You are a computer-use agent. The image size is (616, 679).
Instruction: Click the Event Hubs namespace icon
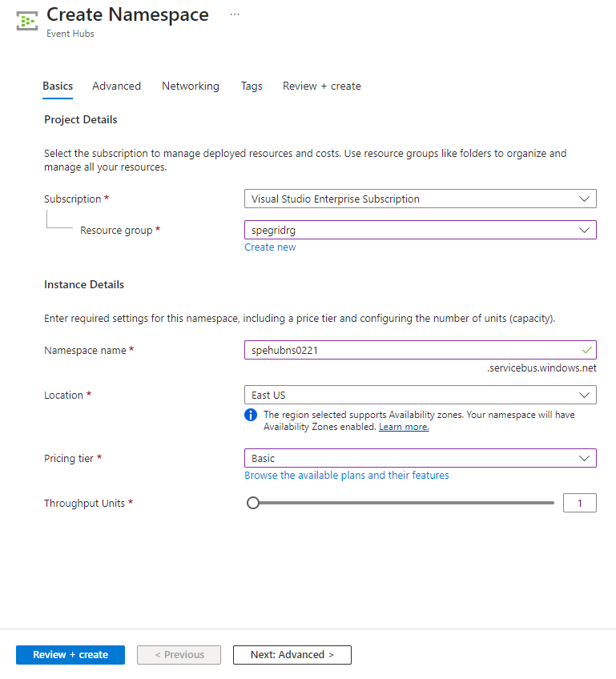(x=27, y=21)
